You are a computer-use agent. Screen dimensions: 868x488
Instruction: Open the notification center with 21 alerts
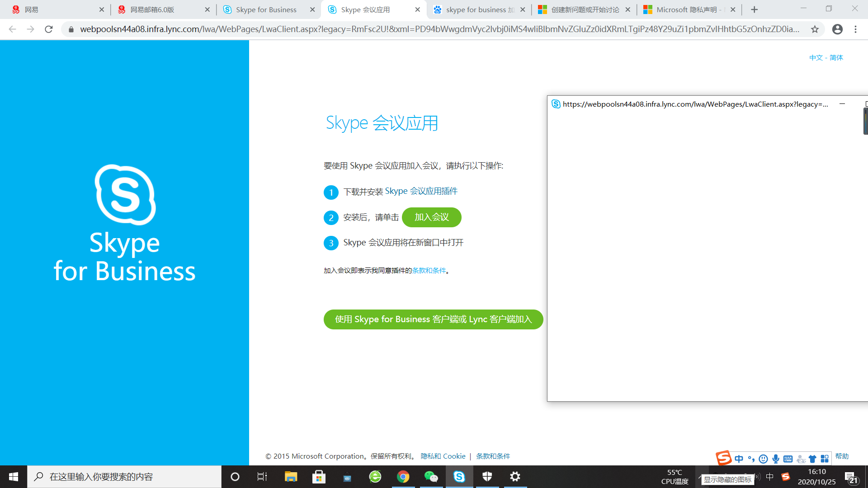851,478
